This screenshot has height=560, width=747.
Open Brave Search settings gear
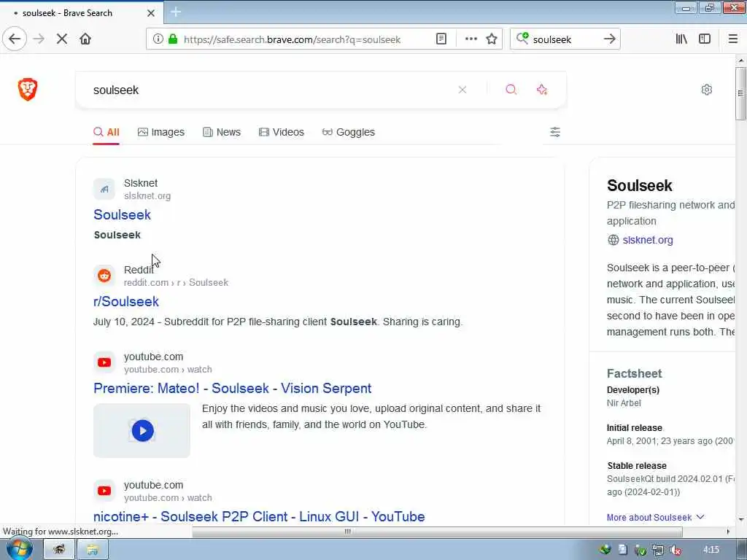[707, 90]
